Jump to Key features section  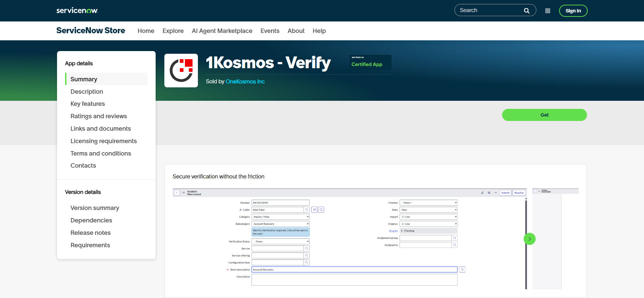[88, 104]
